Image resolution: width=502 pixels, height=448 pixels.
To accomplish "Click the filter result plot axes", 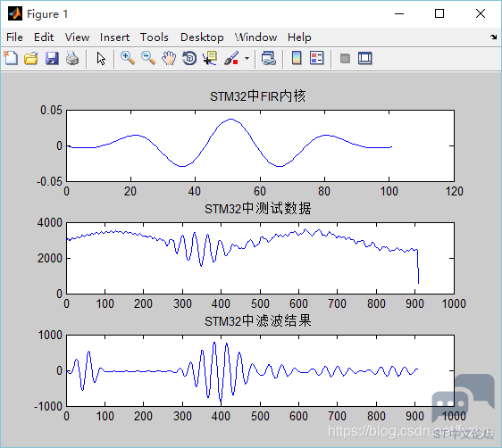I will pyautogui.click(x=260, y=370).
